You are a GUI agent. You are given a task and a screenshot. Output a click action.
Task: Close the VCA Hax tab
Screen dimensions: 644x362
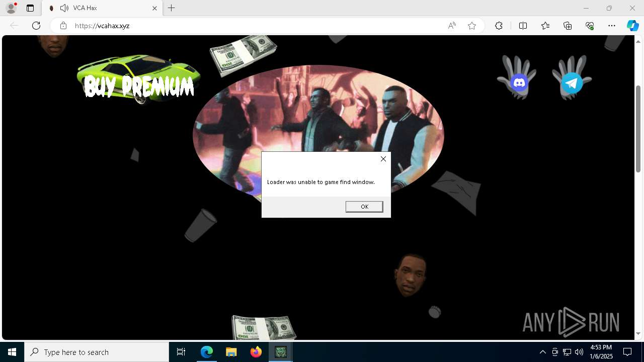155,8
